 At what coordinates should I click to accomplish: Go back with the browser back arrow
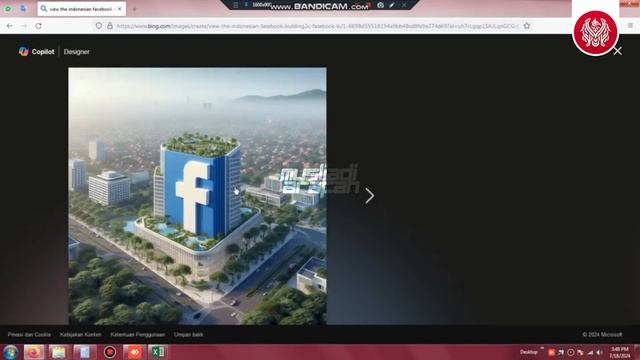(x=9, y=26)
